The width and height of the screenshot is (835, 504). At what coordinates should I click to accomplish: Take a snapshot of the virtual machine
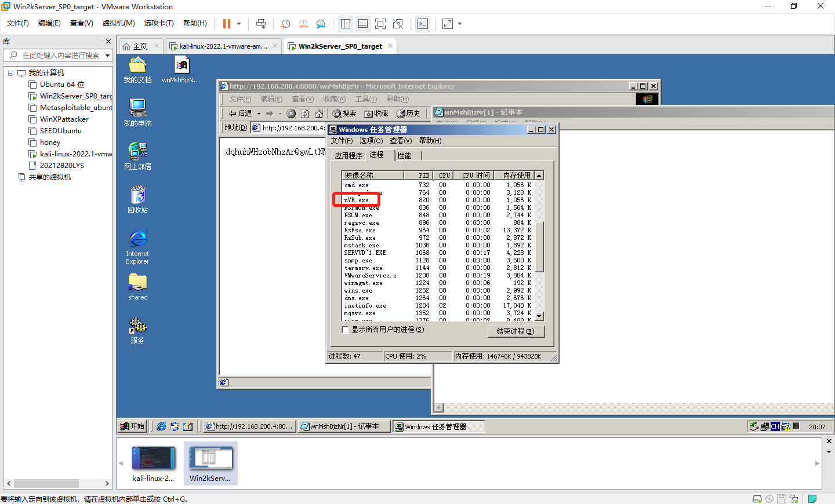coord(286,24)
